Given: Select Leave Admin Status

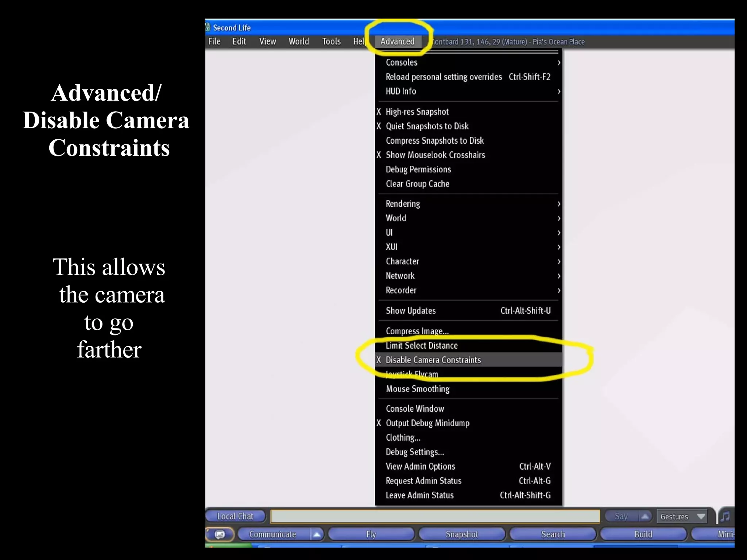Looking at the screenshot, I should click(x=468, y=495).
